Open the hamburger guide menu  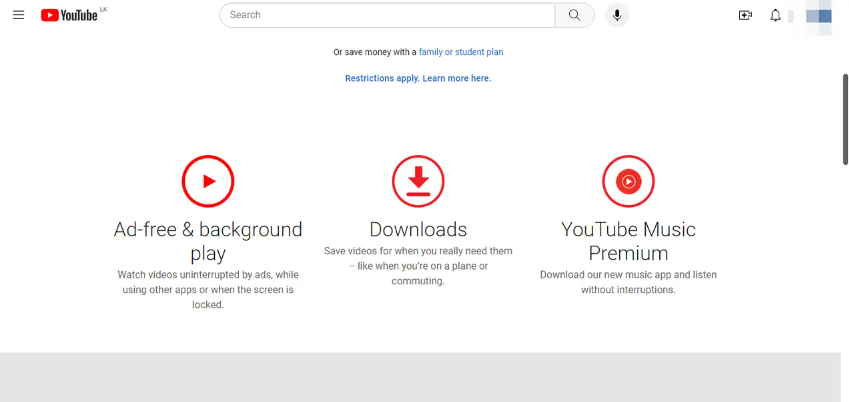(x=18, y=15)
